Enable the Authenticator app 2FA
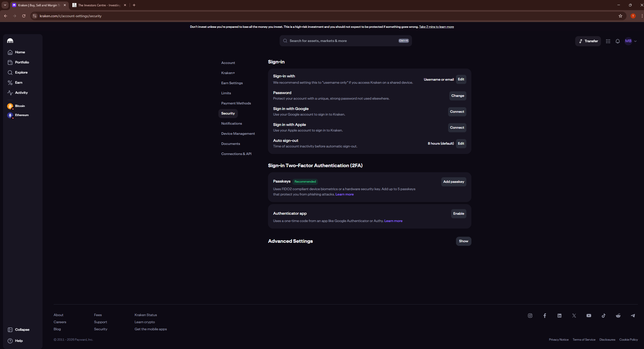Screen dimensions: 644x349 coord(459,214)
